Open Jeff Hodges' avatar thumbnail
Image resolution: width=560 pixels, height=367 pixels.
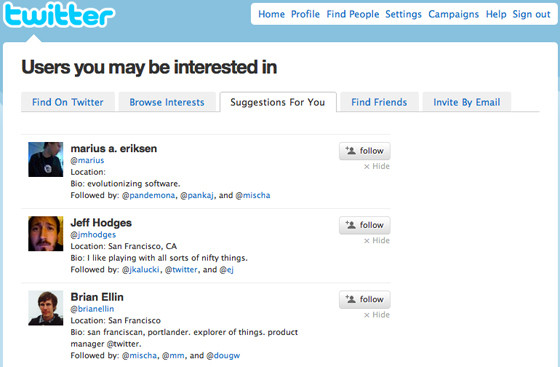point(46,233)
